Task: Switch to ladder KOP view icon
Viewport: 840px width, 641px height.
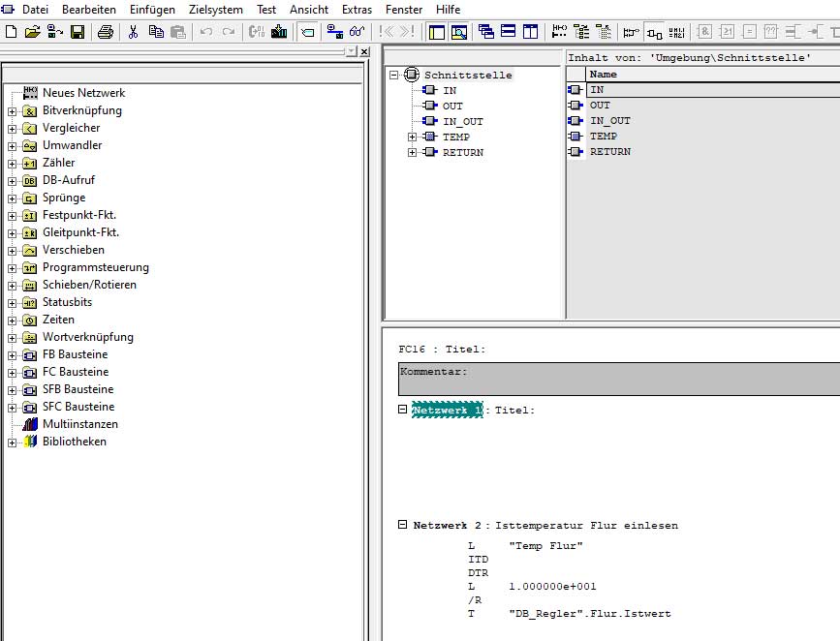Action: tap(632, 32)
